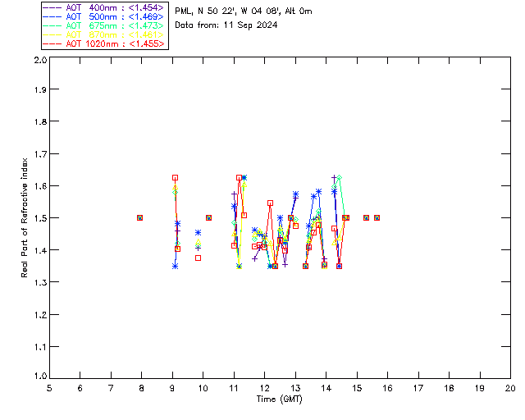The width and height of the screenshot is (525, 420).
Task: Click the y-axis tick label "1.3"
Action: [x=40, y=282]
